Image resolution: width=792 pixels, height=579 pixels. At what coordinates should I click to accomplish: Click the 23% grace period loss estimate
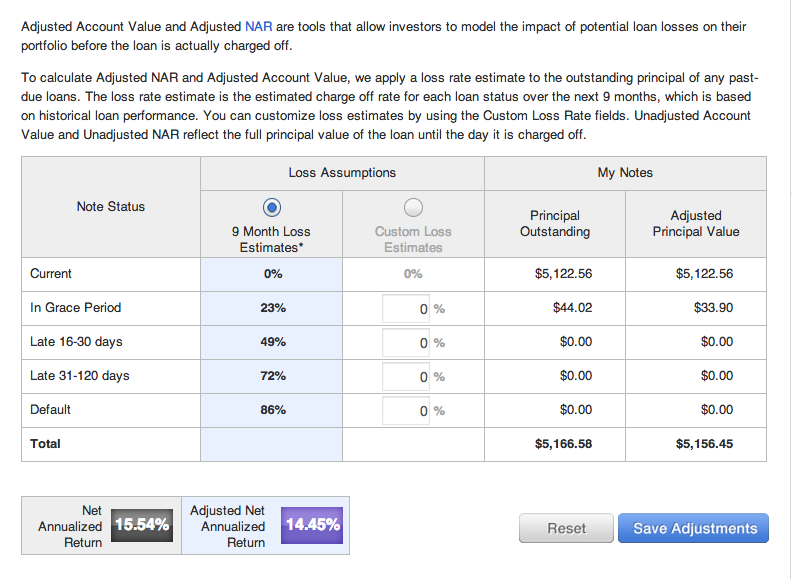[273, 308]
